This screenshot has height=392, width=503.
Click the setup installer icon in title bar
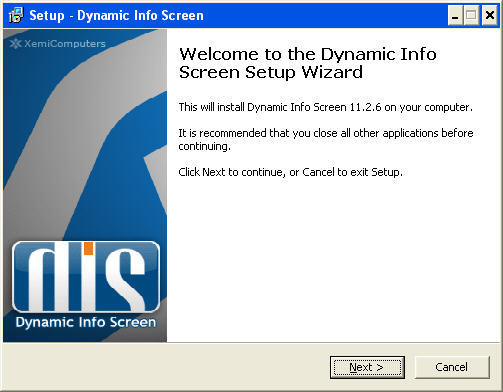coord(16,15)
